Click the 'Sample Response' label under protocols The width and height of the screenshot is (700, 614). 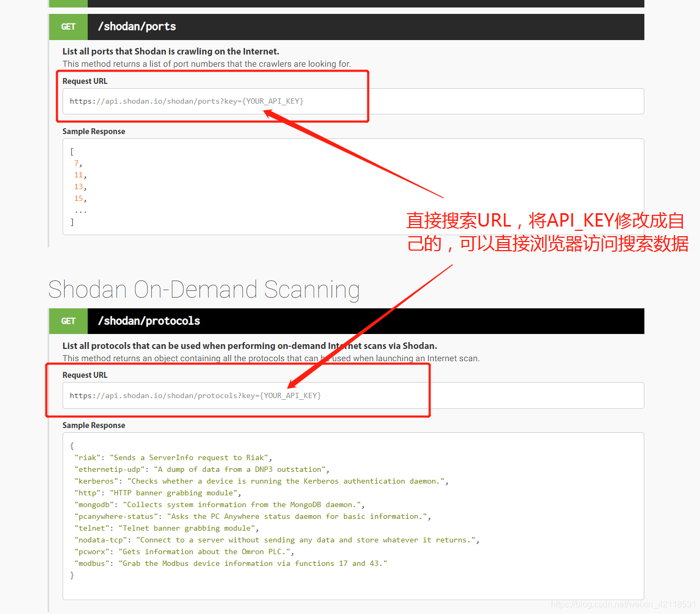[x=94, y=425]
